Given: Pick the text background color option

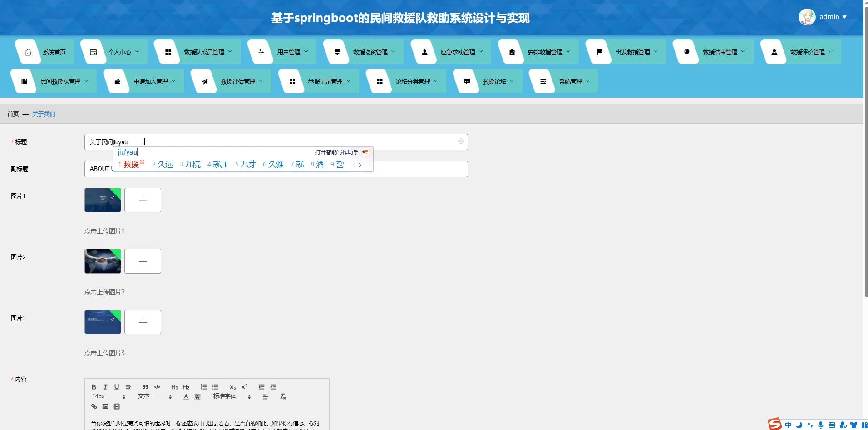Looking at the screenshot, I should [197, 396].
